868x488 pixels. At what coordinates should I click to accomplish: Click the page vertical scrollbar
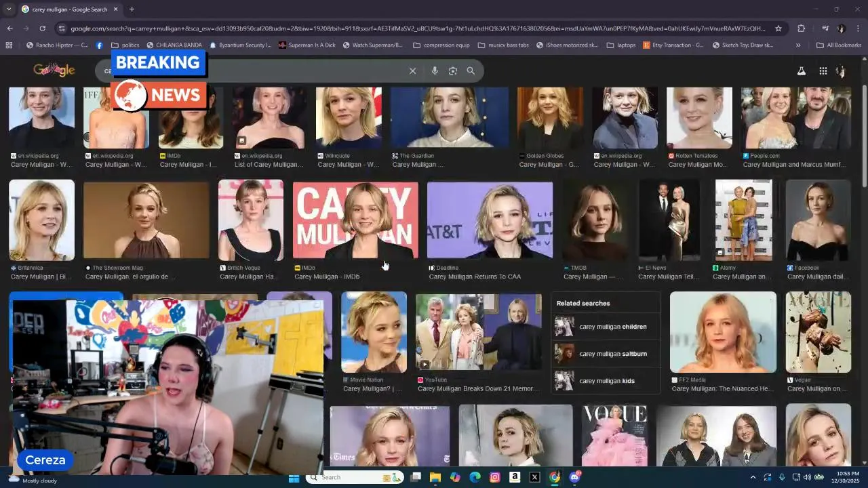tap(864, 136)
